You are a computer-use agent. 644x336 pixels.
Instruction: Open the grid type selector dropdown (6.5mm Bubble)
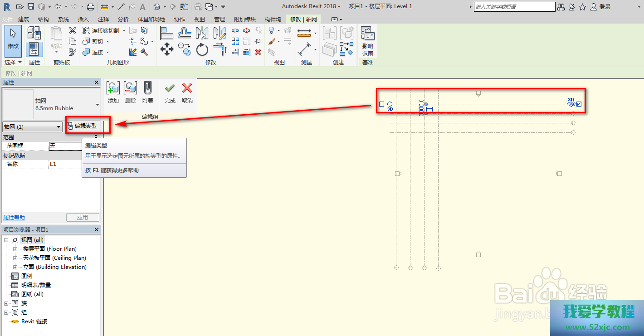click(97, 105)
